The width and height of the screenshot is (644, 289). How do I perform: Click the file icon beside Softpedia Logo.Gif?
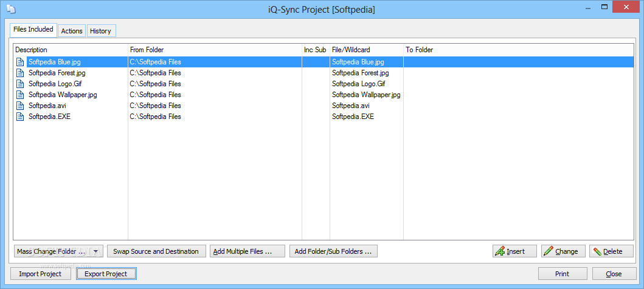point(20,84)
